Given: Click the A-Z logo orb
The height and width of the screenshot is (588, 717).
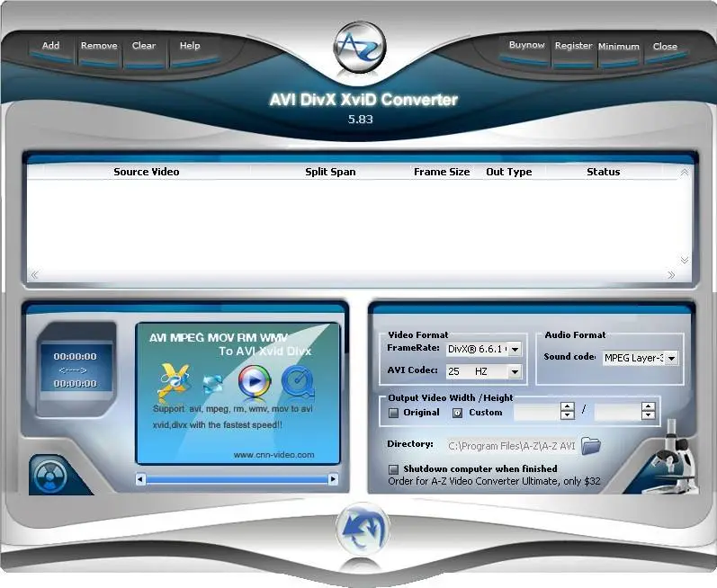Looking at the screenshot, I should click(360, 47).
